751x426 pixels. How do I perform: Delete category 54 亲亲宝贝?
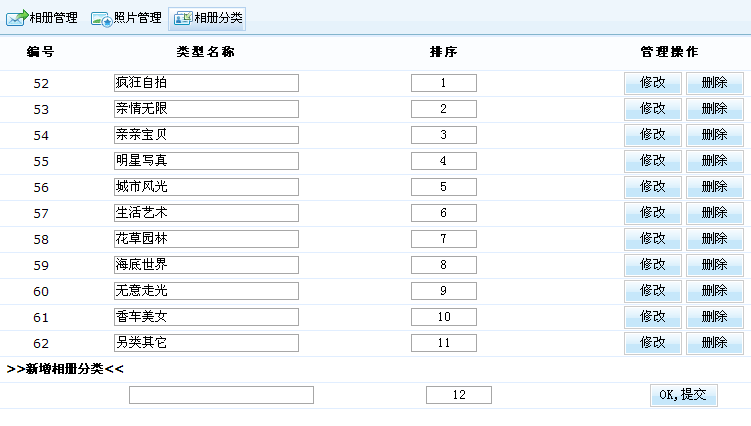(x=715, y=135)
